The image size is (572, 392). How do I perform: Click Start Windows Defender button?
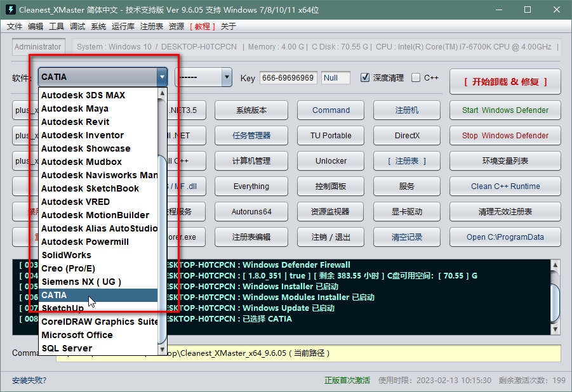tap(505, 110)
